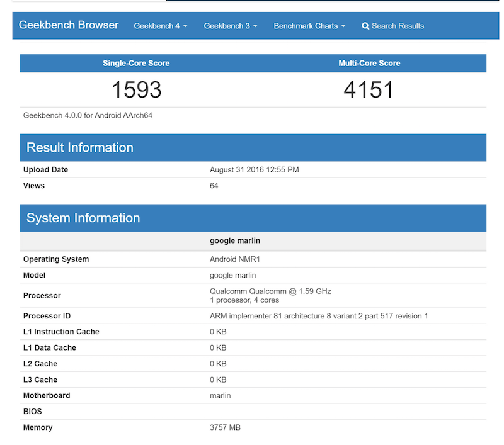The image size is (504, 445).
Task: Click the Result Information section header
Action: [x=80, y=147]
